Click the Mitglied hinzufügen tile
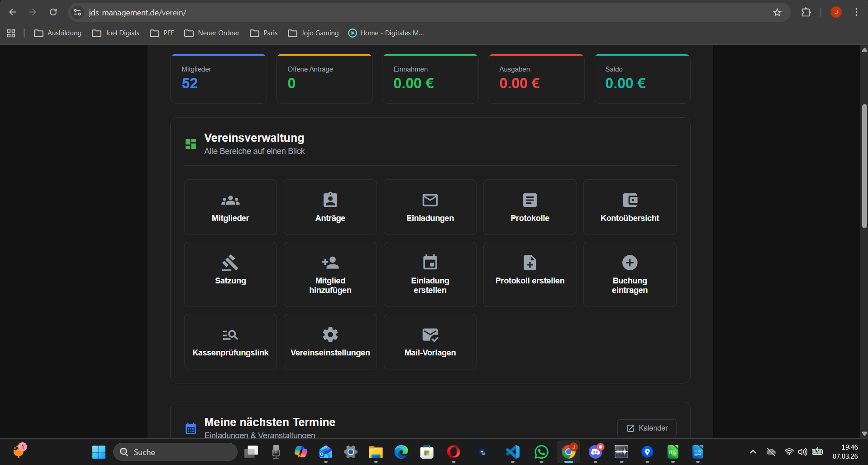 click(330, 274)
